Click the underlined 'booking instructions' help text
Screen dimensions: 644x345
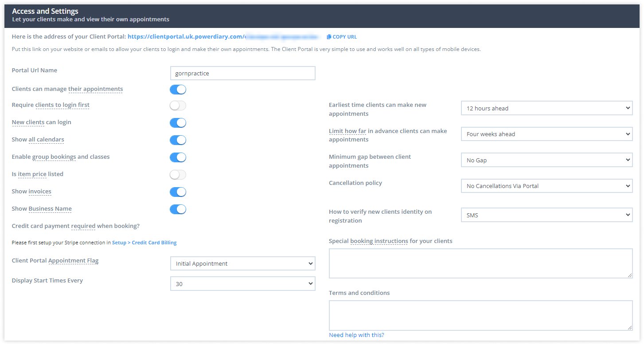click(x=379, y=241)
